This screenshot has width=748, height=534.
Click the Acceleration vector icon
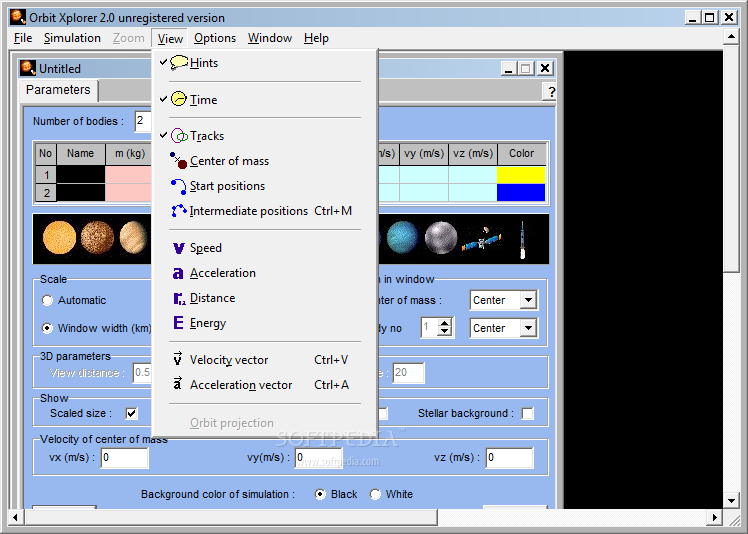177,383
